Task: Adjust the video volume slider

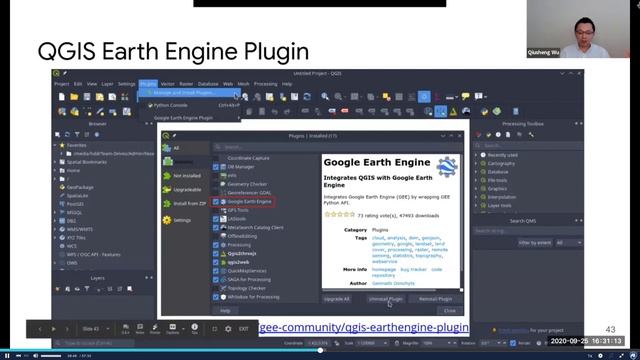Action: pyautogui.click(x=51, y=356)
